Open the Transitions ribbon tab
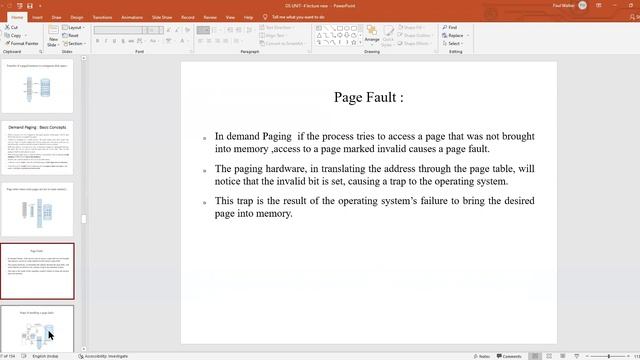 [x=102, y=18]
